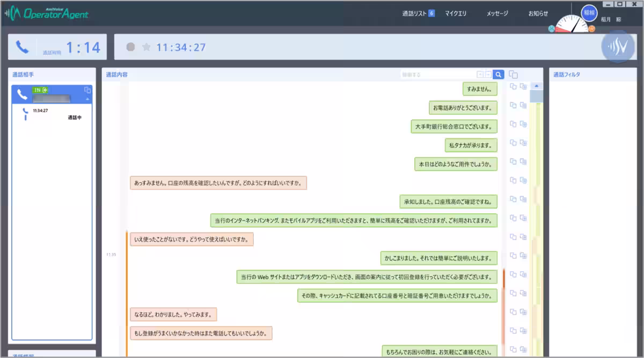Image resolution: width=644 pixels, height=358 pixels.
Task: Copy the message すみません。 using its copy icon
Action: tap(513, 87)
